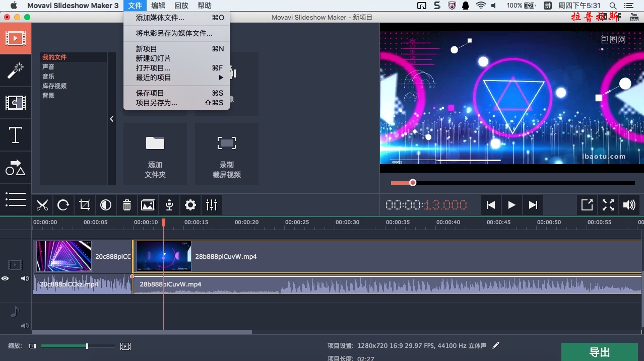Viewport: 644px width, 361px height.
Task: Open Clip properties gear icon
Action: pos(190,205)
